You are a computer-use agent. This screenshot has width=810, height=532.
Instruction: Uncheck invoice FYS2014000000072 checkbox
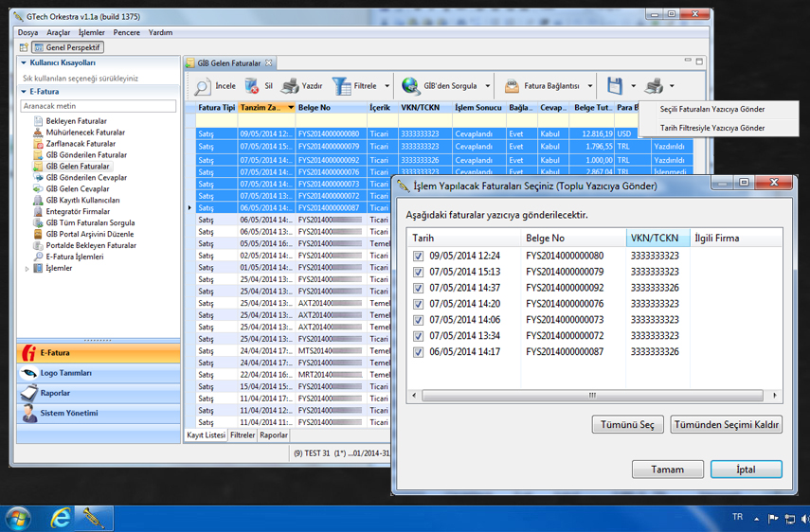pyautogui.click(x=418, y=336)
